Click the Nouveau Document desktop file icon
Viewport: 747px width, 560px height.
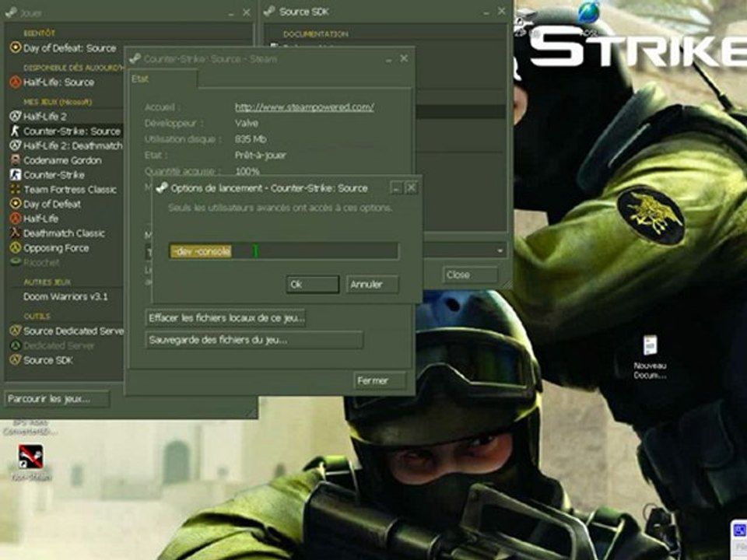(x=651, y=345)
